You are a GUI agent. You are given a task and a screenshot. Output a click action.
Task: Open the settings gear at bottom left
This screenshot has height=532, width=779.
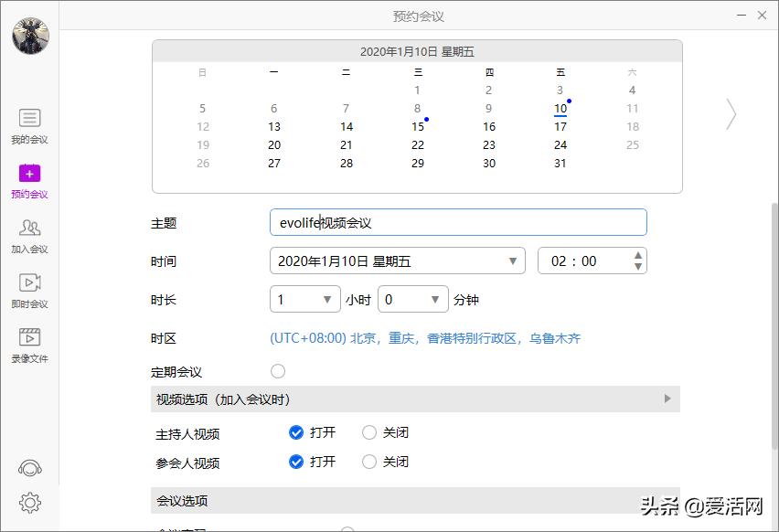click(30, 502)
